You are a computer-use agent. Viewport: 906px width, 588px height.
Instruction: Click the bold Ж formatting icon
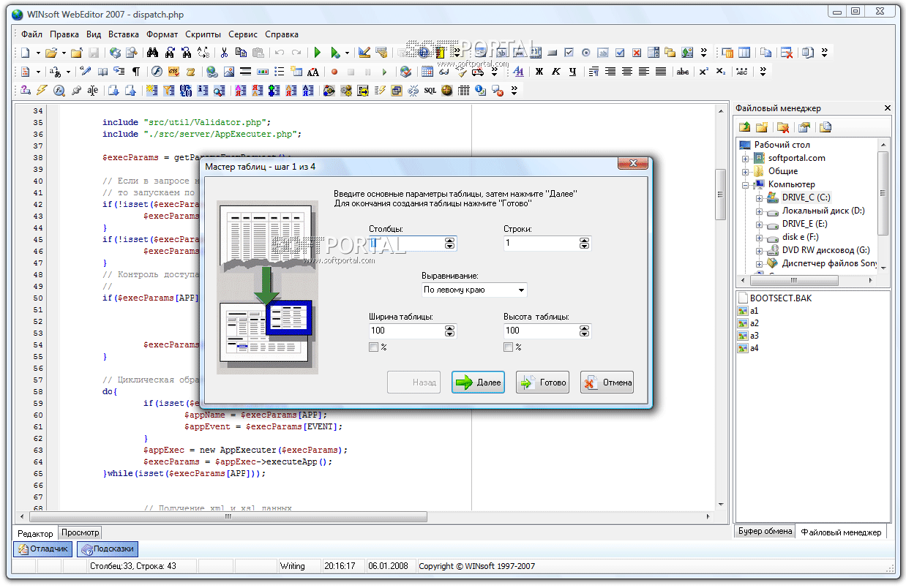coord(539,72)
